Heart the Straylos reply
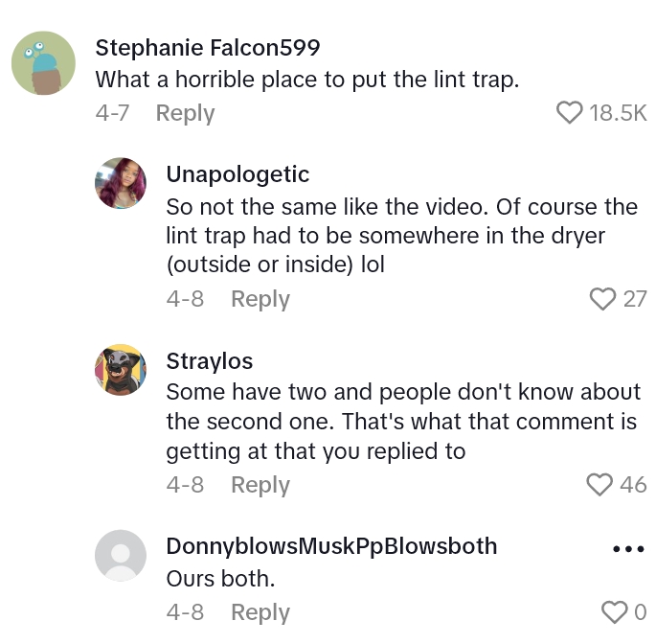This screenshot has width=656, height=644. point(600,485)
